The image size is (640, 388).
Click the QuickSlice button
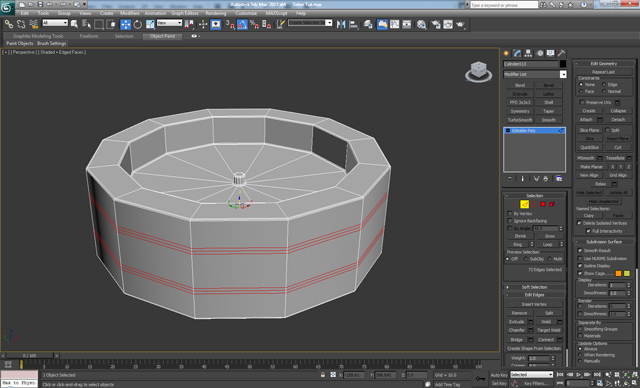(589, 147)
